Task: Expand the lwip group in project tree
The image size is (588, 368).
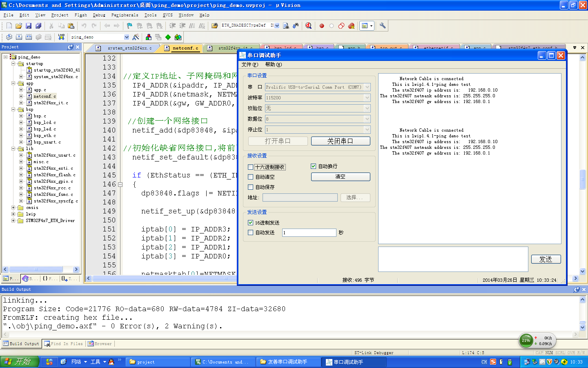Action: tap(13, 214)
